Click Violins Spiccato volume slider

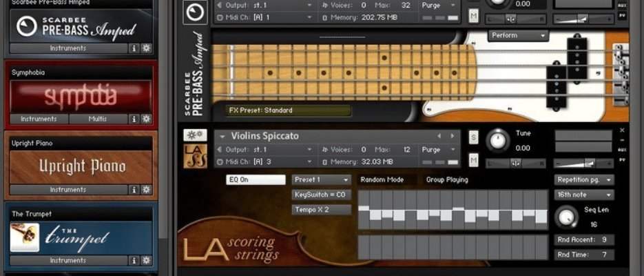click(583, 164)
